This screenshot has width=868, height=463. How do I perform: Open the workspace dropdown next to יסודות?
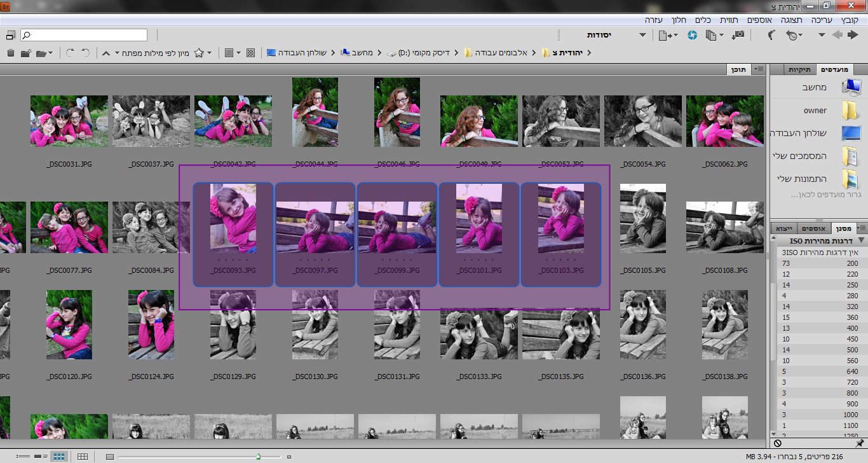[x=642, y=36]
